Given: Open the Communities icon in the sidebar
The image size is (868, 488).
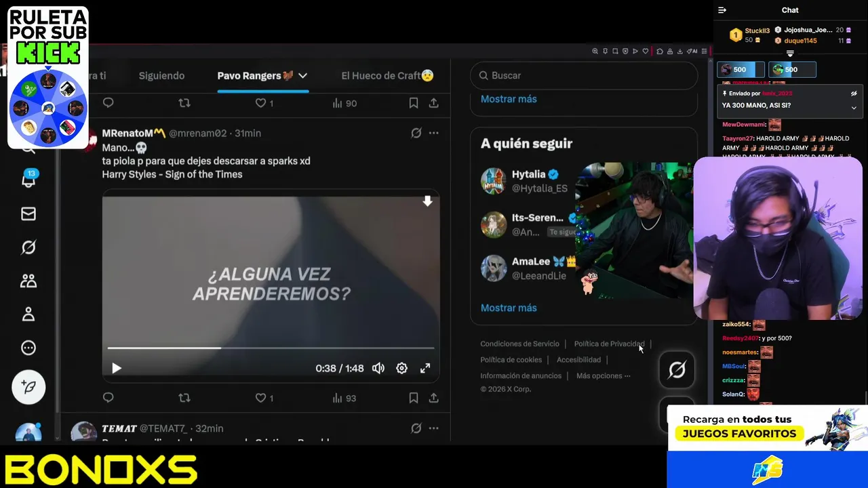Looking at the screenshot, I should click(28, 281).
